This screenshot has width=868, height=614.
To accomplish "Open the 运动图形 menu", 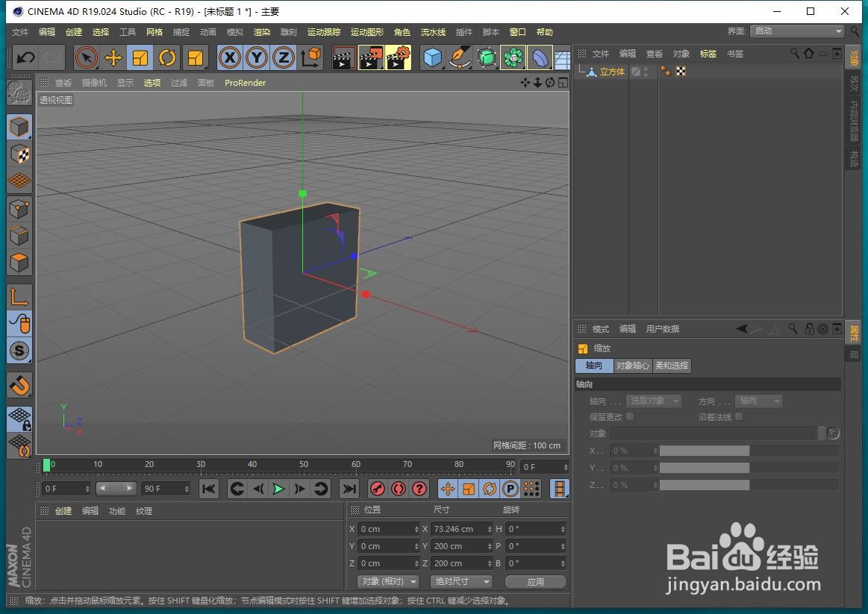I will (x=367, y=32).
